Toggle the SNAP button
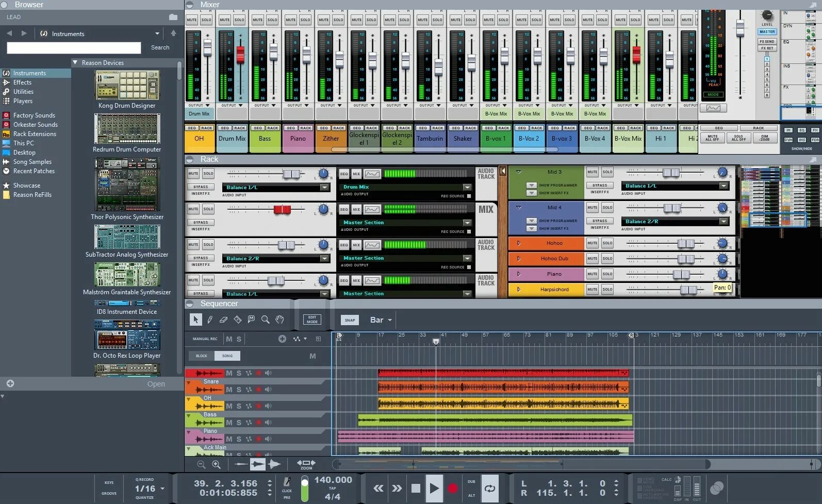The width and height of the screenshot is (822, 504). 350,320
